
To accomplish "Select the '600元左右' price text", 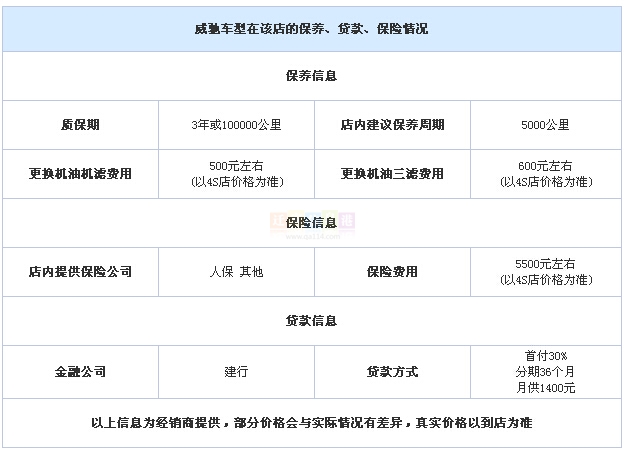I will pos(545,166).
